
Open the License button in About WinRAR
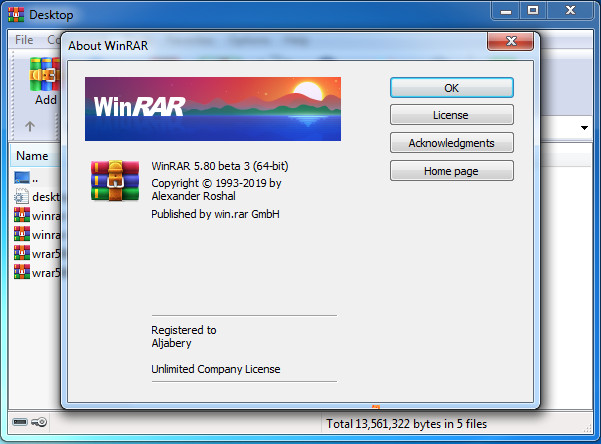(x=452, y=115)
